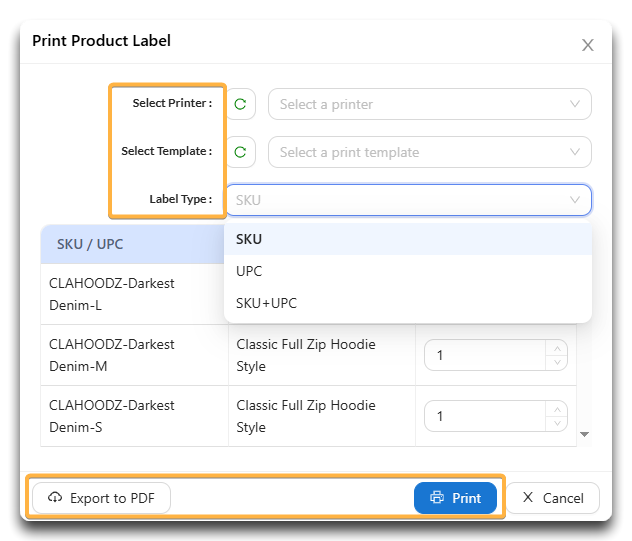Click quantity field for Denim-M row
632x541 pixels.
[x=485, y=355]
